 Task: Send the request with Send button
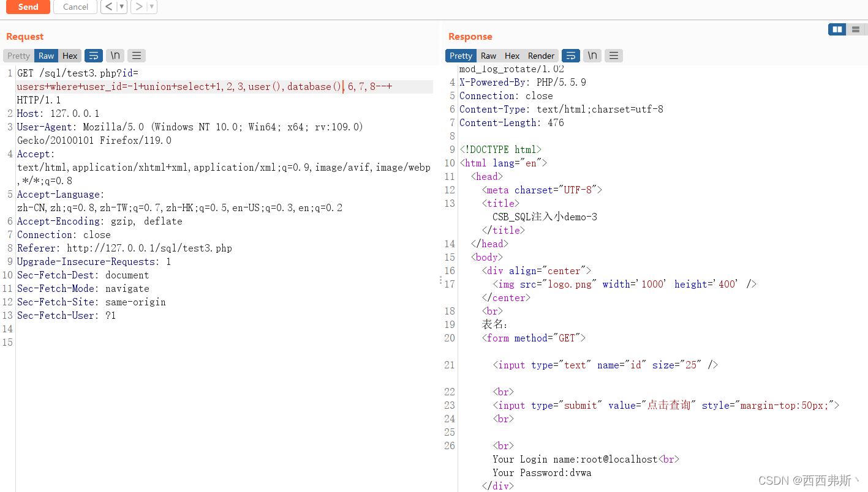28,7
